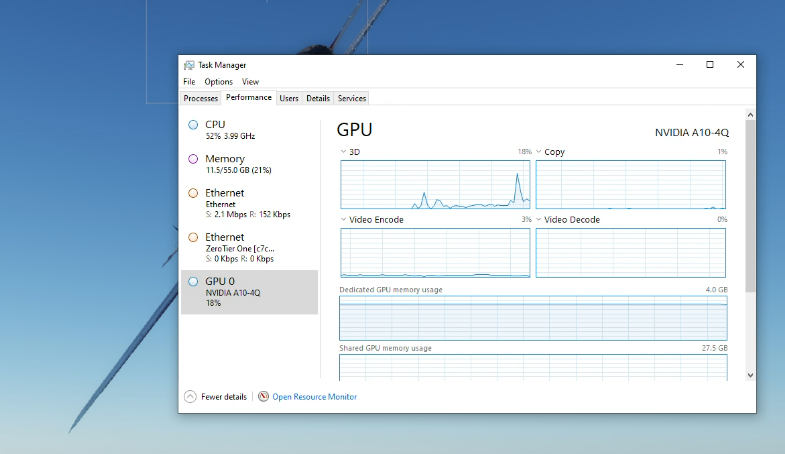The width and height of the screenshot is (785, 454).
Task: Click 'S: 0 Kbps R: 0 Kbps' text
Action: pyautogui.click(x=239, y=259)
